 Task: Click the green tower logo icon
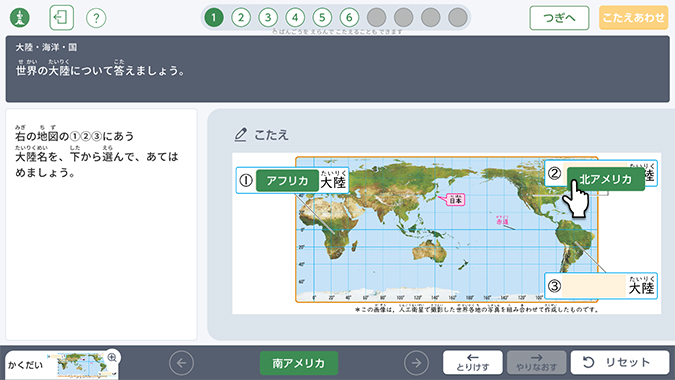20,18
